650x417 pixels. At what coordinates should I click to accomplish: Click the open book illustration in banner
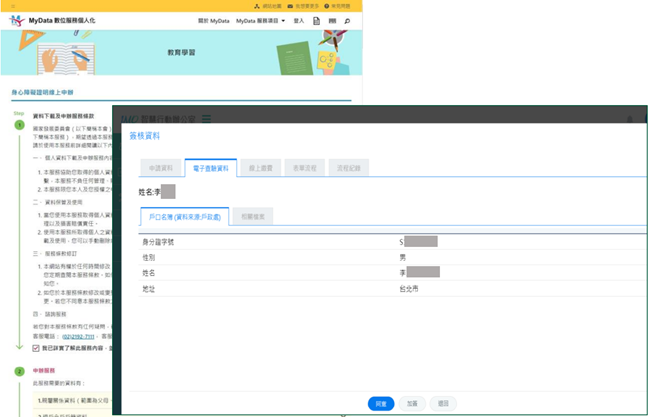65,58
